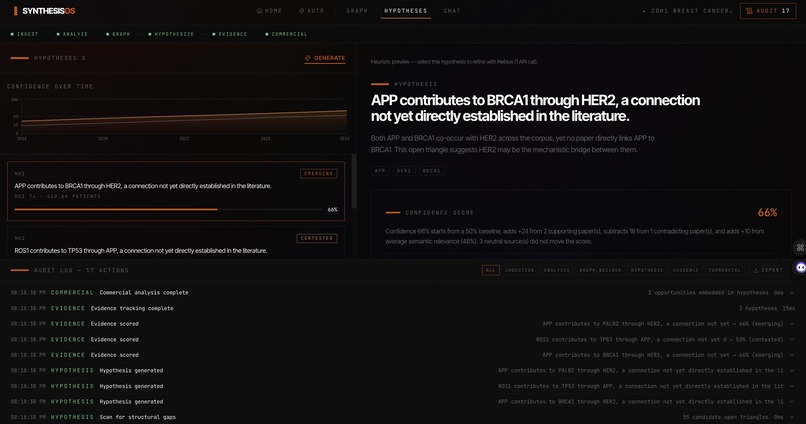Click the 66% confidence score value

(767, 212)
